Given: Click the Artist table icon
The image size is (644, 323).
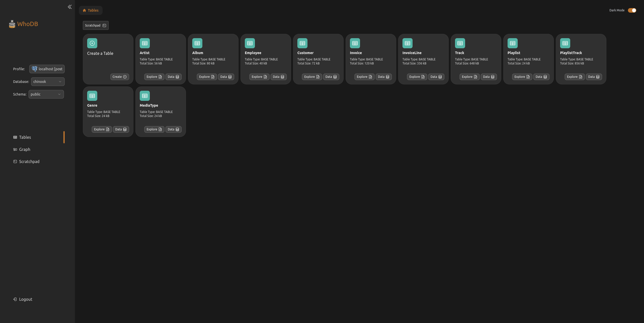Looking at the screenshot, I should pyautogui.click(x=145, y=43).
